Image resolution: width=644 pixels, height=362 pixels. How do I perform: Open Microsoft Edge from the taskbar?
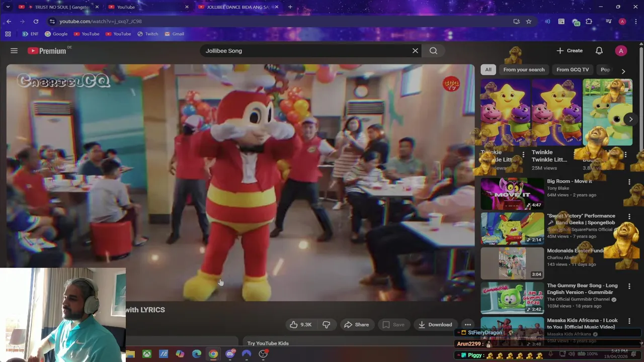coord(197,354)
